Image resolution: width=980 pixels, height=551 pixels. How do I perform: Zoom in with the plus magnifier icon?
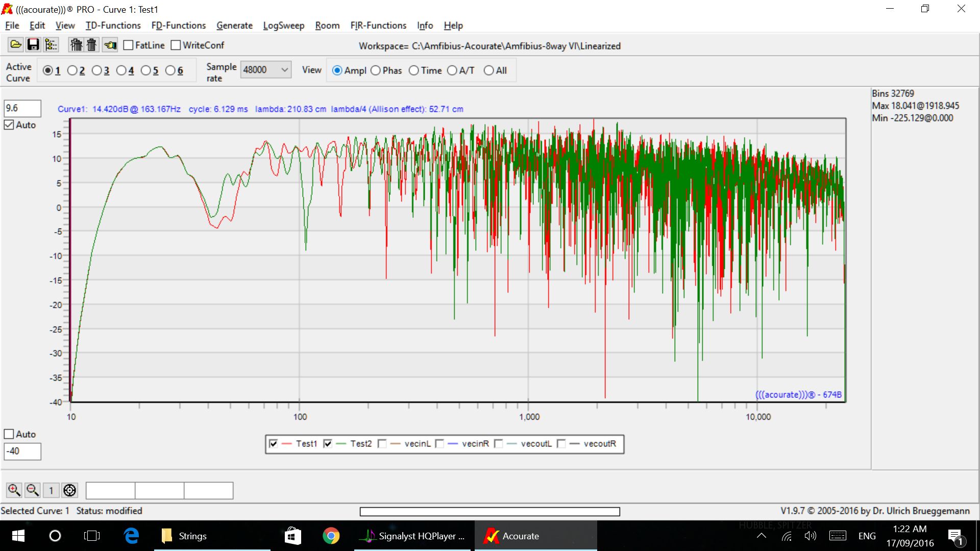coord(14,490)
